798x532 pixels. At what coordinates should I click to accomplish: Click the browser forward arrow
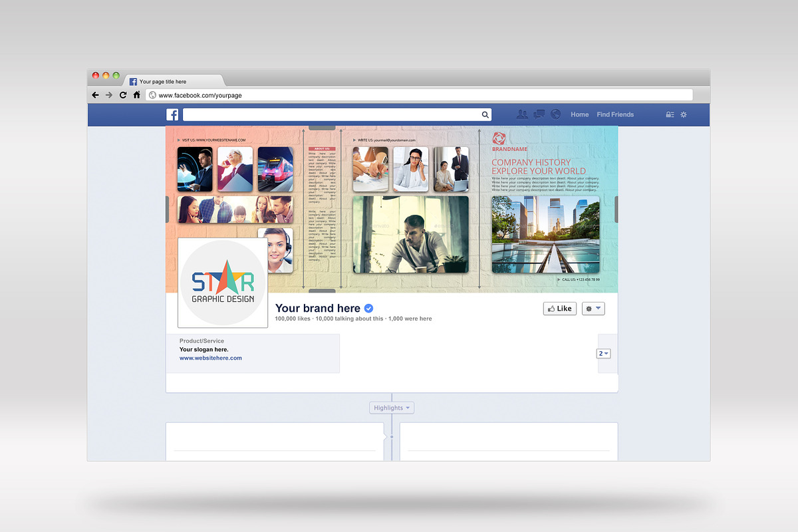(109, 95)
